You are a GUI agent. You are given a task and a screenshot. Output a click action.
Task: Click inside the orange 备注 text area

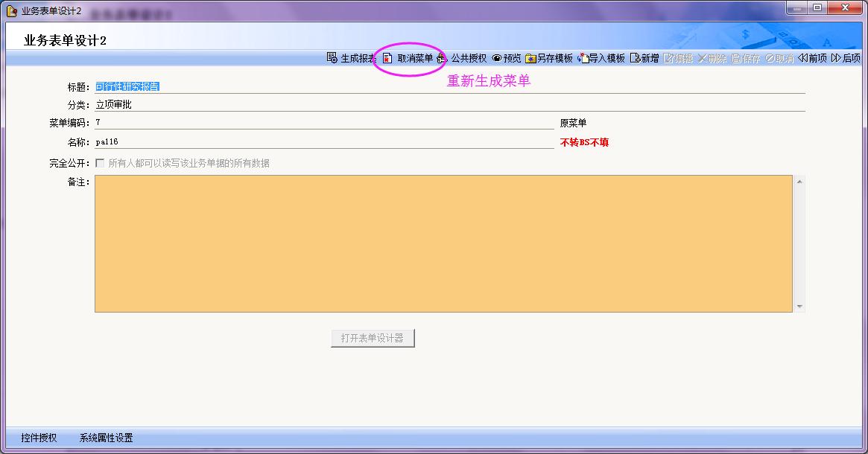(x=443, y=243)
